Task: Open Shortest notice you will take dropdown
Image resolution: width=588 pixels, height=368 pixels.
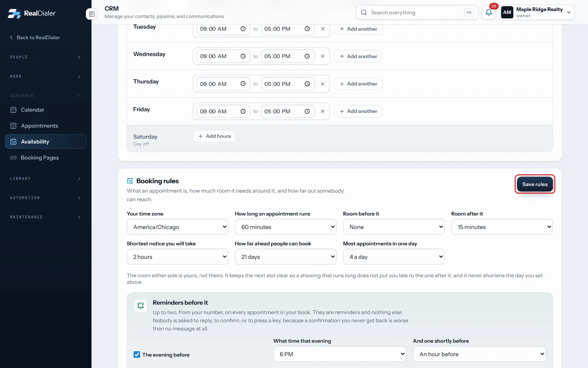Action: coord(177,257)
